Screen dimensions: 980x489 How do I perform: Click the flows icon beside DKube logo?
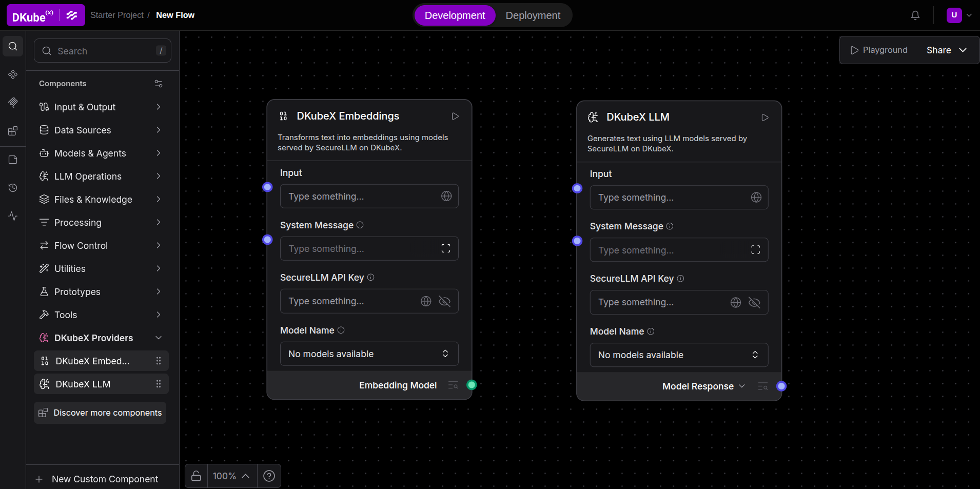pyautogui.click(x=72, y=15)
